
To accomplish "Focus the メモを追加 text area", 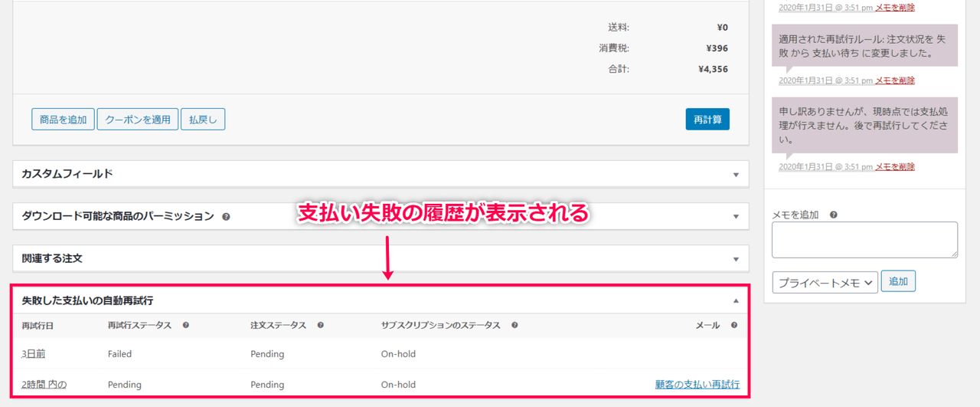I will 864,240.
